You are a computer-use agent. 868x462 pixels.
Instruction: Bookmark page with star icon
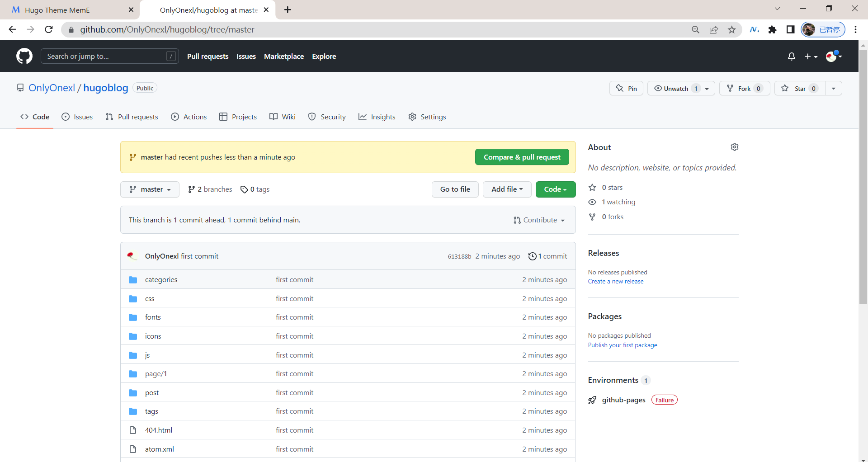(x=731, y=30)
